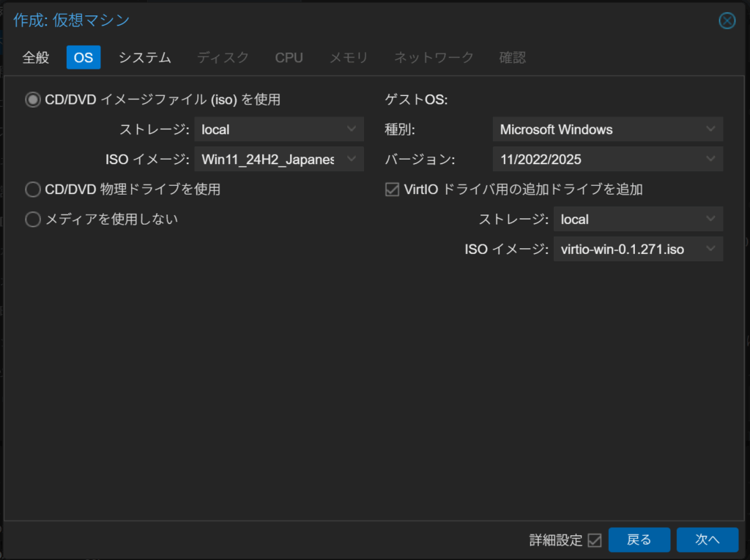Expand the left ストレージ local dropdown
The height and width of the screenshot is (560, 750).
(352, 130)
